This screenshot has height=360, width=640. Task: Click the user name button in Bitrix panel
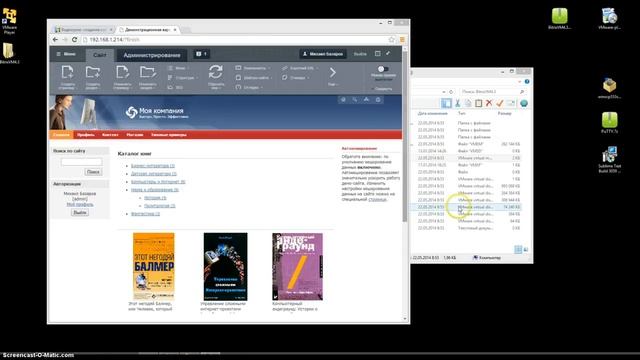point(322,54)
